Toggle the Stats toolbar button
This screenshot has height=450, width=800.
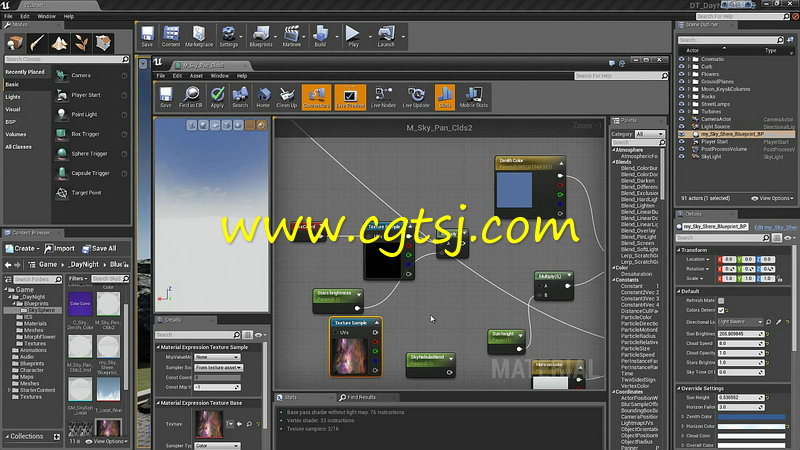tap(445, 97)
